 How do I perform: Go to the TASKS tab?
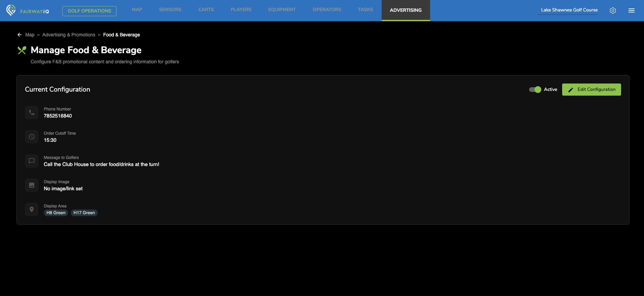(x=365, y=9)
